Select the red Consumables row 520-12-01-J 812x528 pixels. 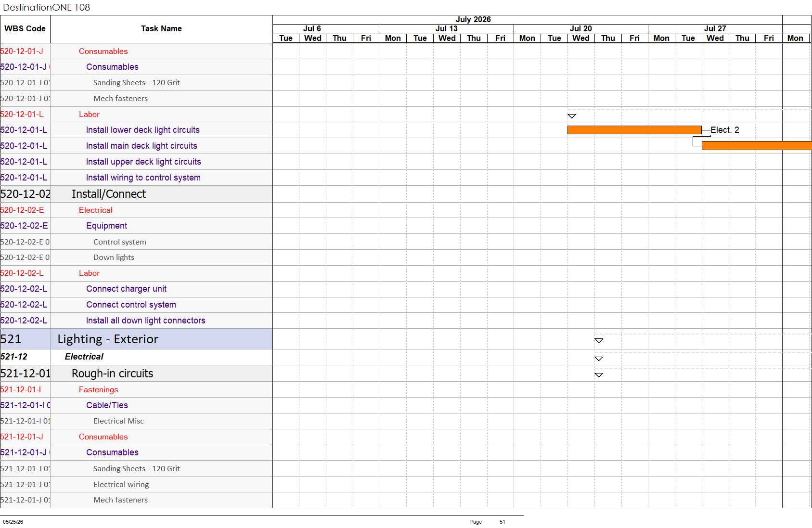coord(136,51)
